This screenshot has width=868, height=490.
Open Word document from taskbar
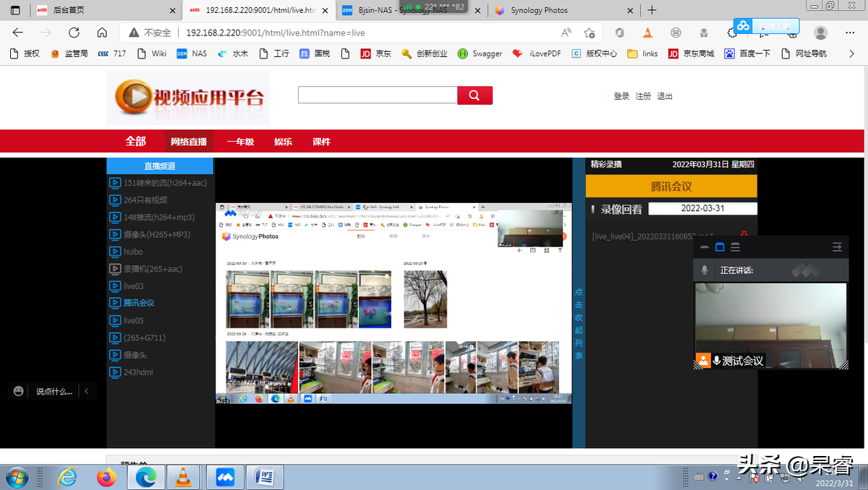click(265, 477)
